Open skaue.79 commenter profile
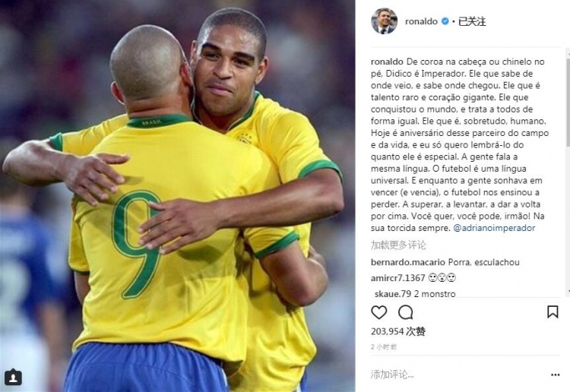Image resolution: width=570 pixels, height=392 pixels. click(393, 293)
